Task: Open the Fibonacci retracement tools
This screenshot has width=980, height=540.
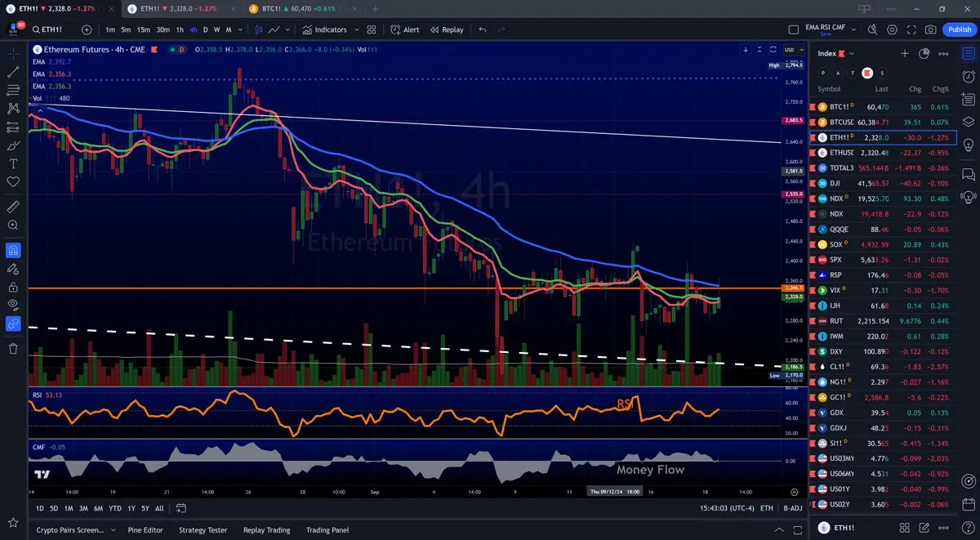Action: pos(13,90)
